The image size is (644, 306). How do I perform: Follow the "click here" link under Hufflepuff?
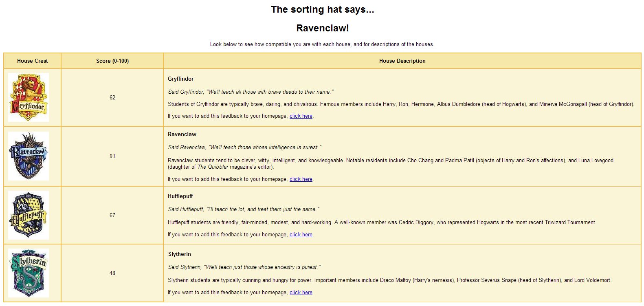[301, 235]
